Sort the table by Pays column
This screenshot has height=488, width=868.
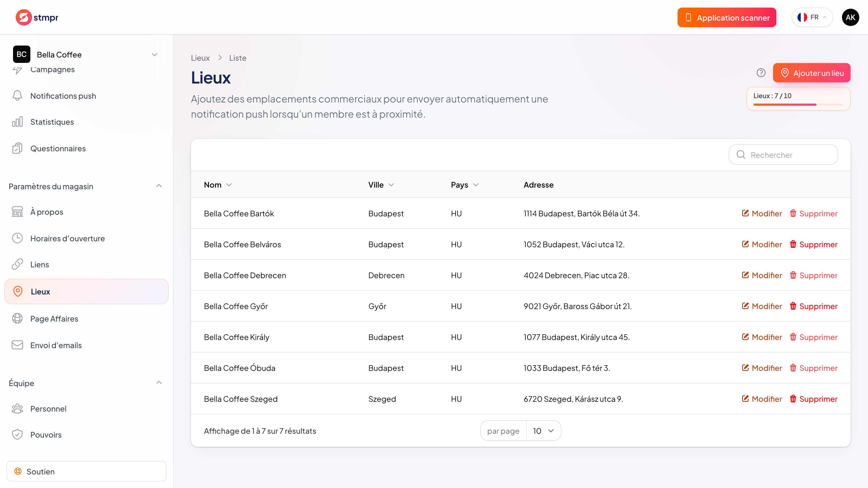(465, 185)
